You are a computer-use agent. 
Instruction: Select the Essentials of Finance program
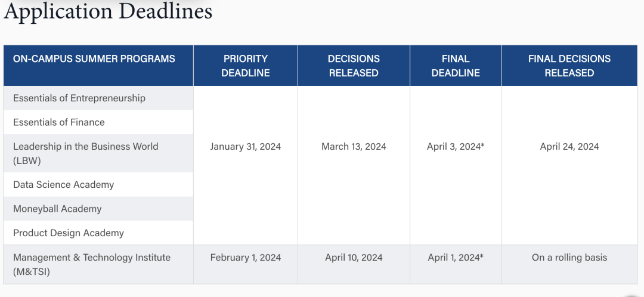tap(59, 122)
